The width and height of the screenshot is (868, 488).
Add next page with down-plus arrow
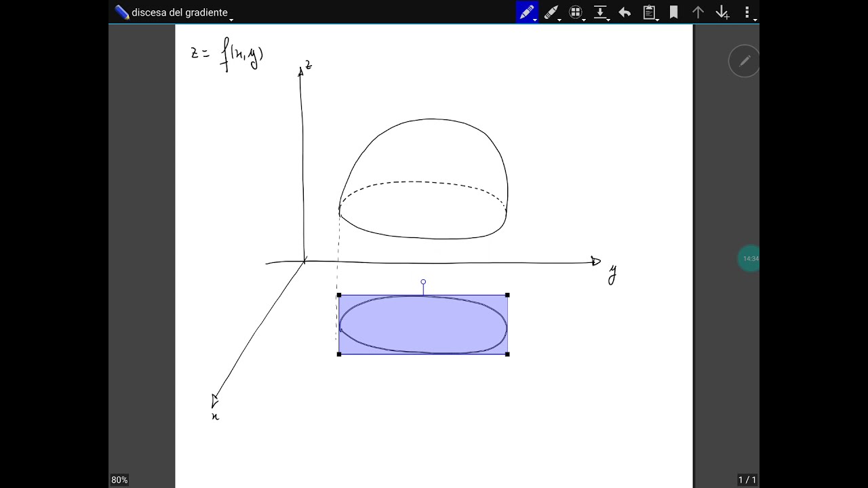coord(722,12)
